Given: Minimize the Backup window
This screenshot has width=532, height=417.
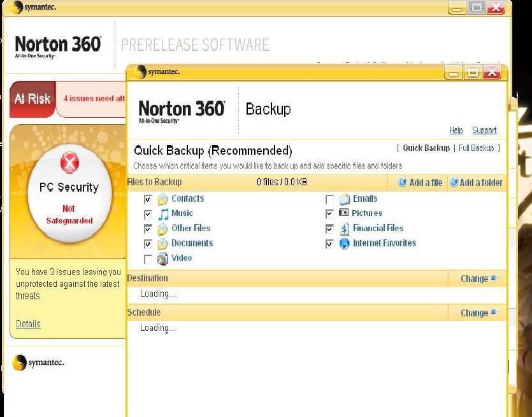Looking at the screenshot, I should click(x=453, y=72).
